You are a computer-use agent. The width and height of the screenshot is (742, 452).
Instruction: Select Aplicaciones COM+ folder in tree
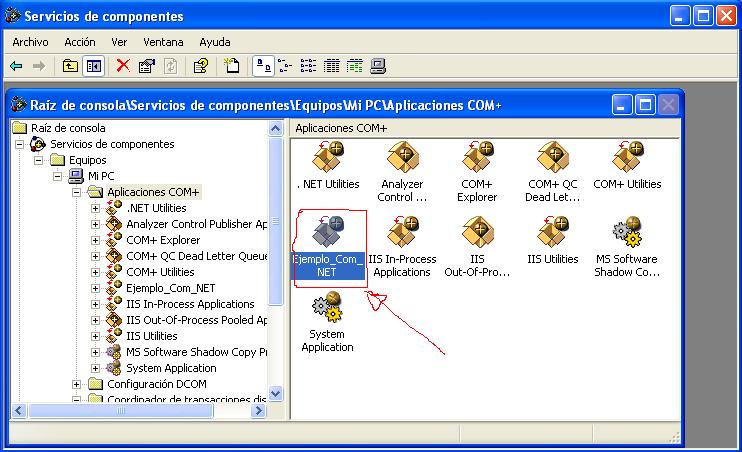pyautogui.click(x=153, y=192)
